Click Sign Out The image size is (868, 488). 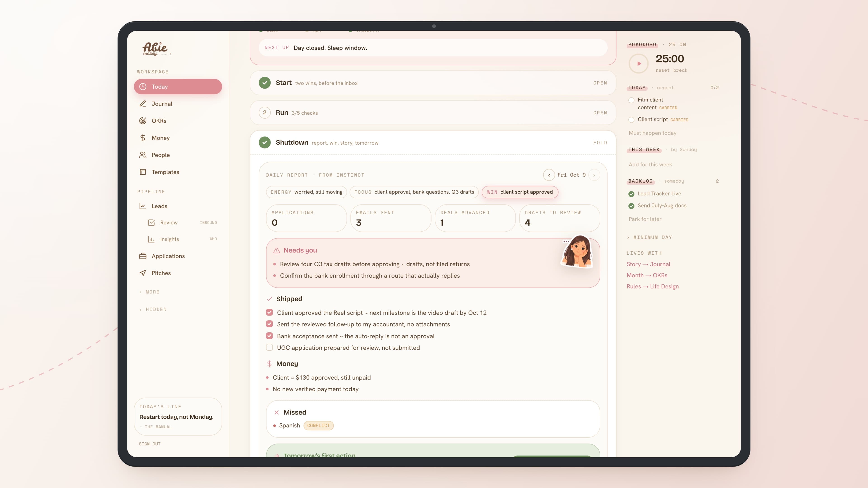click(x=150, y=444)
